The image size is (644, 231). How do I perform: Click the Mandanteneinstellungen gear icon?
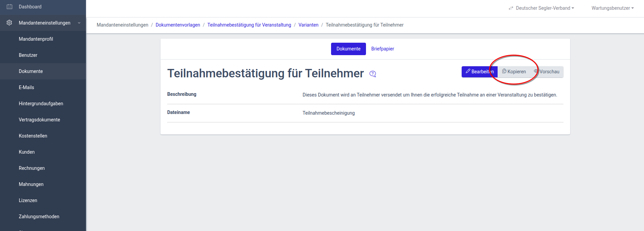click(x=9, y=23)
